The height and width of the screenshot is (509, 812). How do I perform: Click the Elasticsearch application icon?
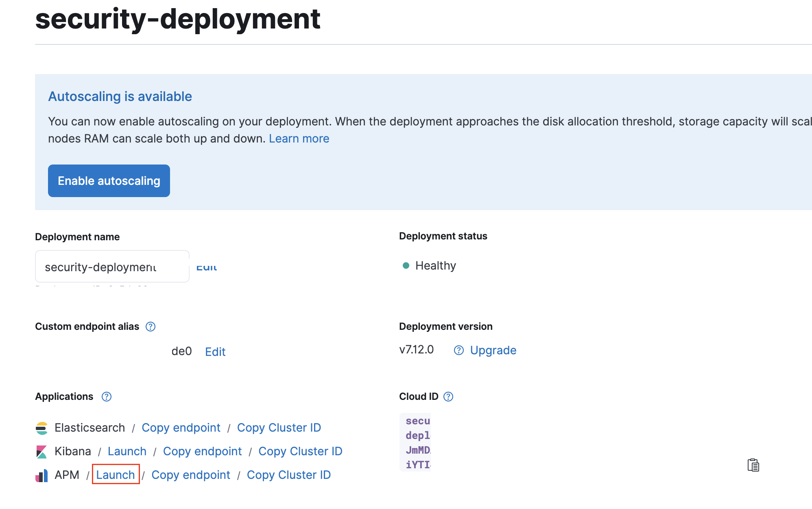point(41,428)
